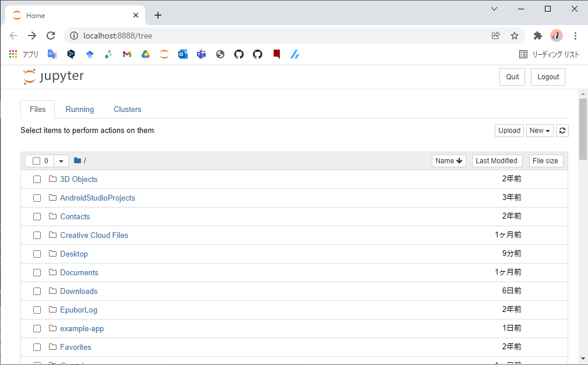Click the Logout button
Viewport: 588px width, 365px height.
(x=548, y=77)
